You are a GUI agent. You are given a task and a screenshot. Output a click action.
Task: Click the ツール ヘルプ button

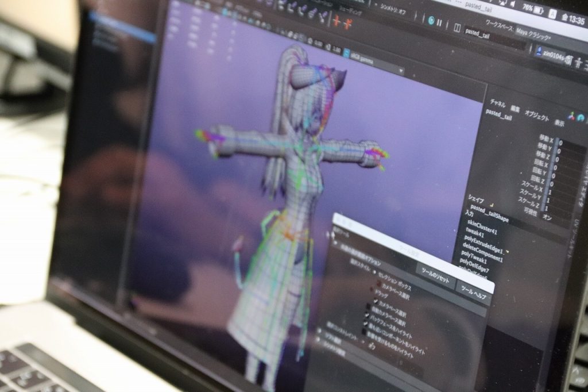[474, 293]
